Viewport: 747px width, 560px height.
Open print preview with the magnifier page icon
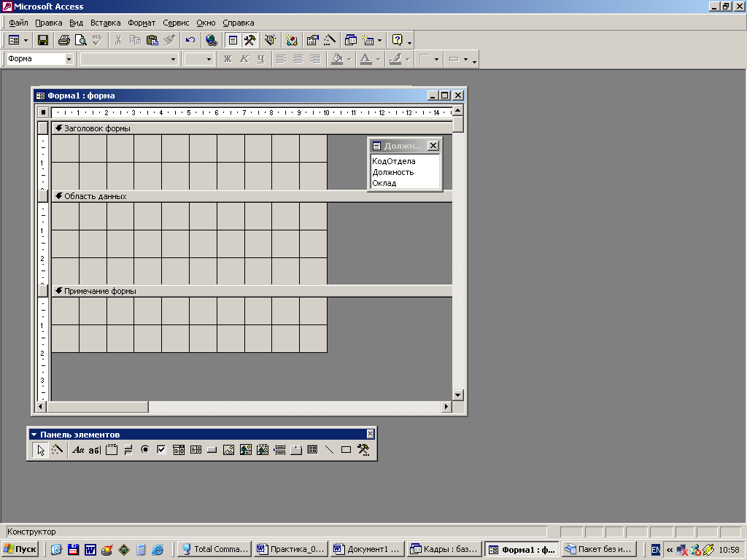click(80, 41)
